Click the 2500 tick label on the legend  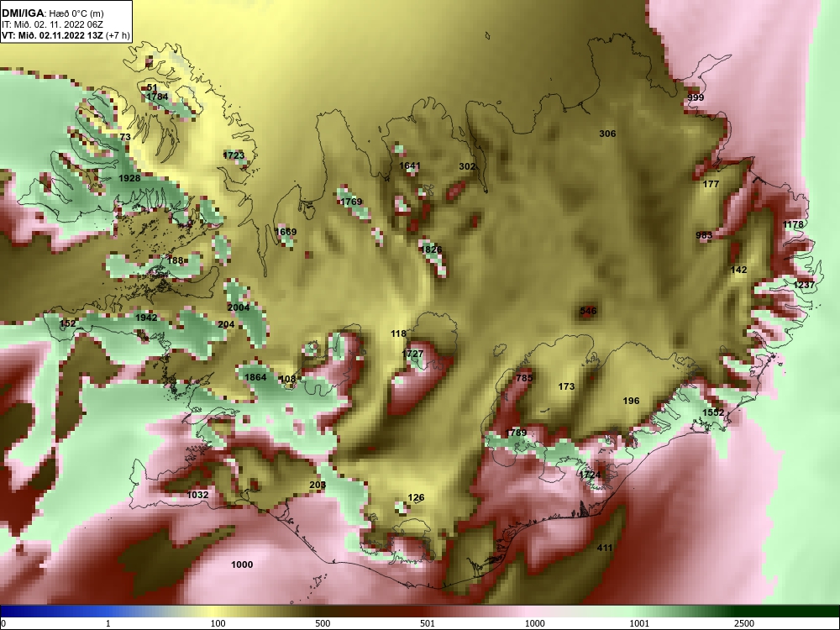[743, 623]
